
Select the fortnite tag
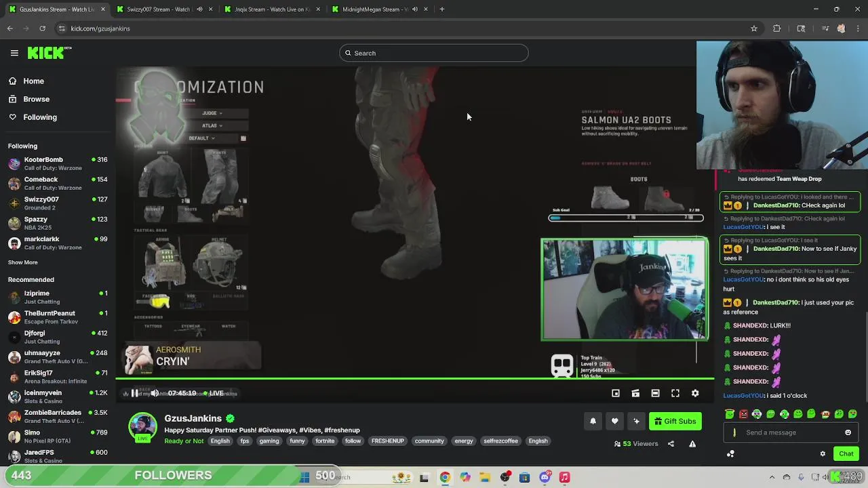pos(325,441)
